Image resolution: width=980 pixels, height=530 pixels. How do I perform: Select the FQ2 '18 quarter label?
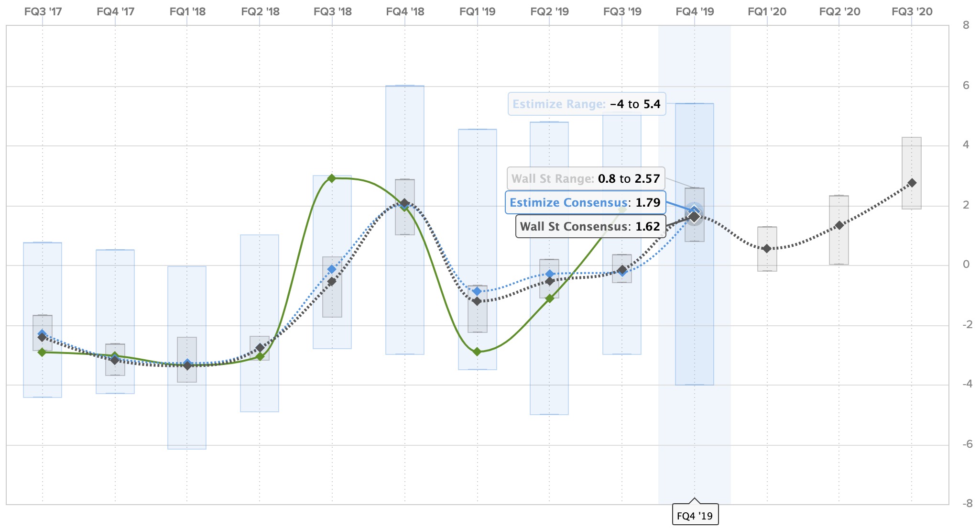pyautogui.click(x=260, y=11)
